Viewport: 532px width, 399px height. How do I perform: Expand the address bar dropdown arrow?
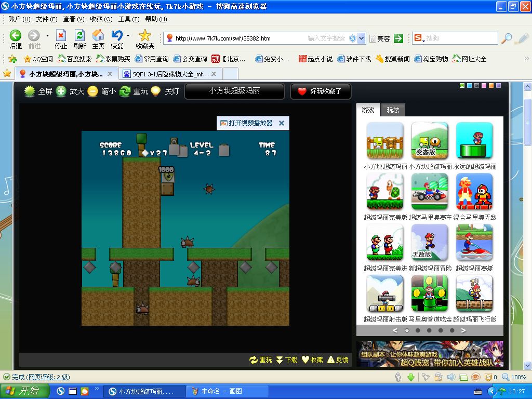[x=362, y=38]
